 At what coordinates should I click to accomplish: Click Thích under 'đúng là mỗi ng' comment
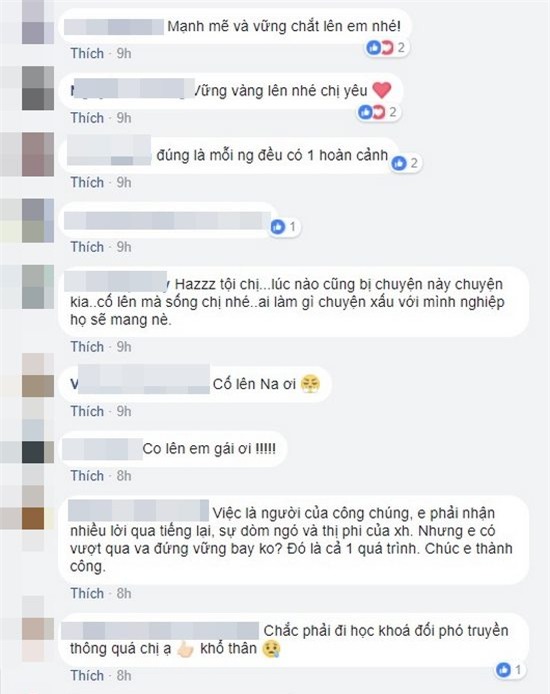click(x=87, y=182)
